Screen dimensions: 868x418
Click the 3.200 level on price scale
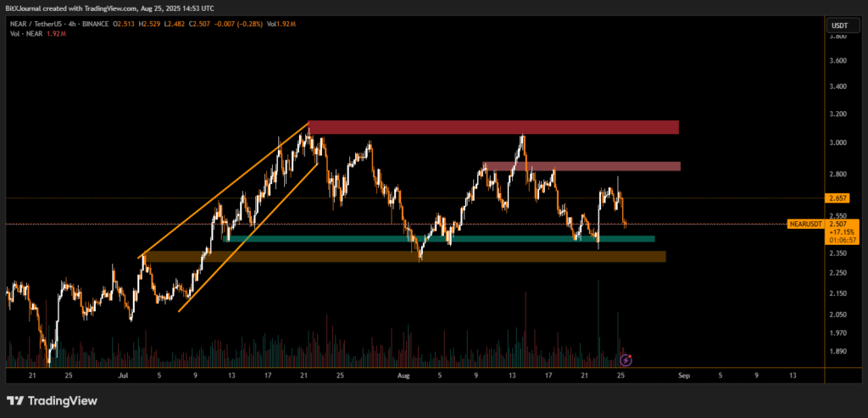837,113
